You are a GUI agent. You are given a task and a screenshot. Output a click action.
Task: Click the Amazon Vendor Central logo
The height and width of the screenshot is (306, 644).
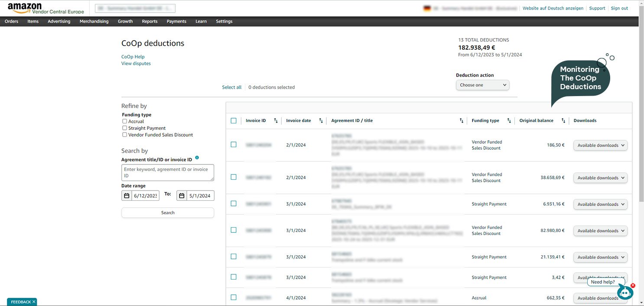pyautogui.click(x=46, y=8)
